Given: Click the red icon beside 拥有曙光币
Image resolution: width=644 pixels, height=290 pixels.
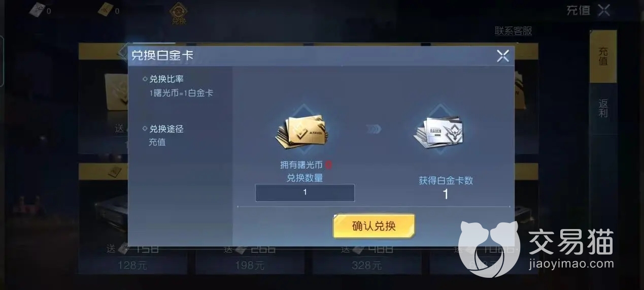Looking at the screenshot, I should (328, 165).
